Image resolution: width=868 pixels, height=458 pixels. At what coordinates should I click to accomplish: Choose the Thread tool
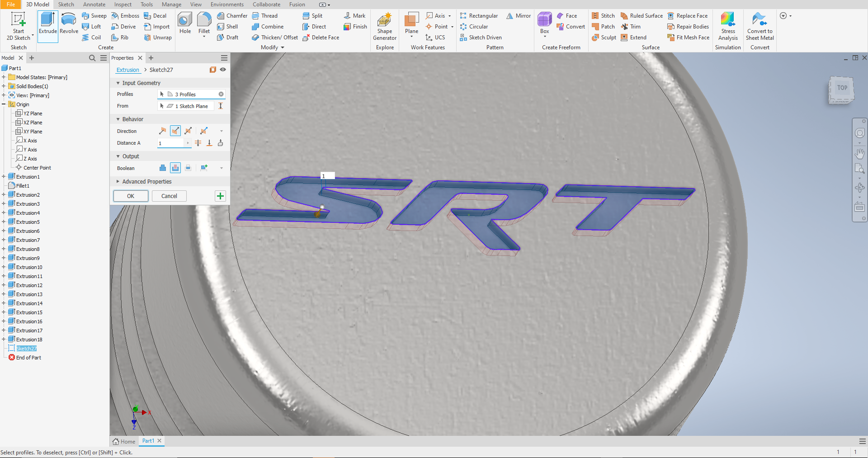pos(265,16)
